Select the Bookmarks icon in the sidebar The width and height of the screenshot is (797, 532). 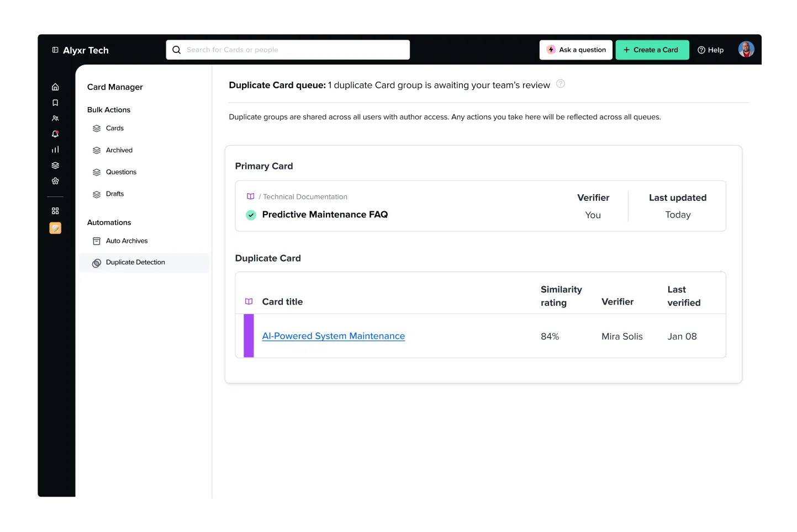click(55, 102)
